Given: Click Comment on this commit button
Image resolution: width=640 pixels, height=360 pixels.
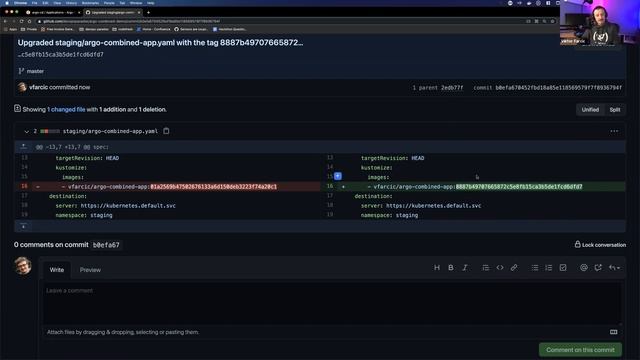Looking at the screenshot, I should click(x=580, y=350).
